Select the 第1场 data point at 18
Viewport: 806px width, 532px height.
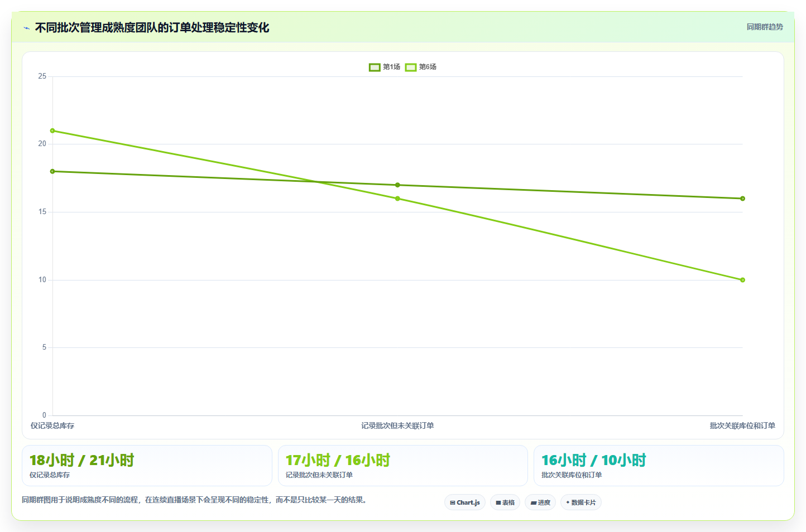point(52,171)
